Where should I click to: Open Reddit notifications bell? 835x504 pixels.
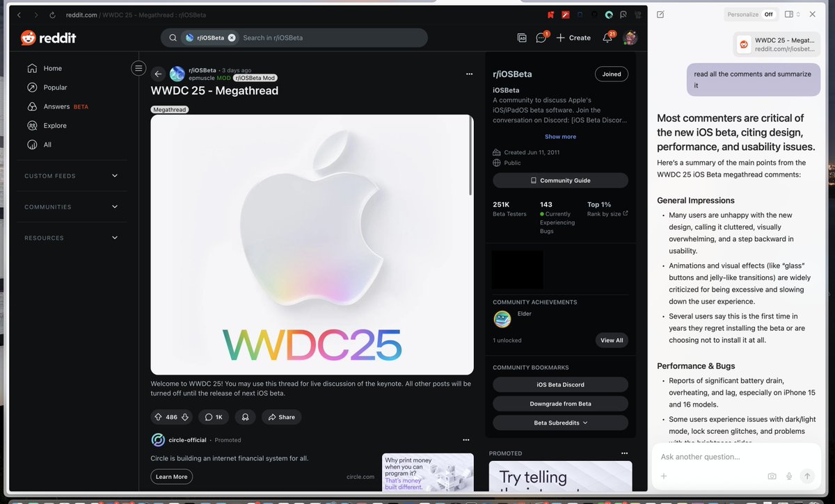coord(607,38)
